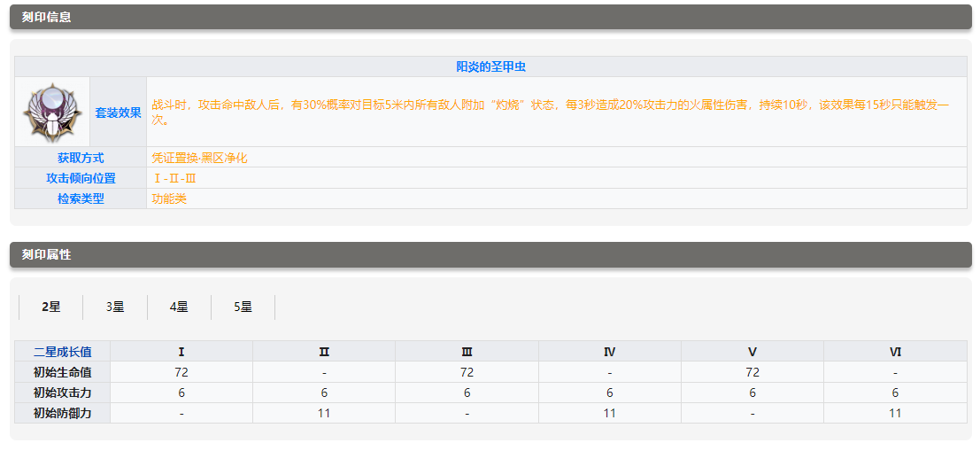Image resolution: width=980 pixels, height=451 pixels.
Task: Click the 刻印属性 section header
Action: pyautogui.click(x=46, y=254)
